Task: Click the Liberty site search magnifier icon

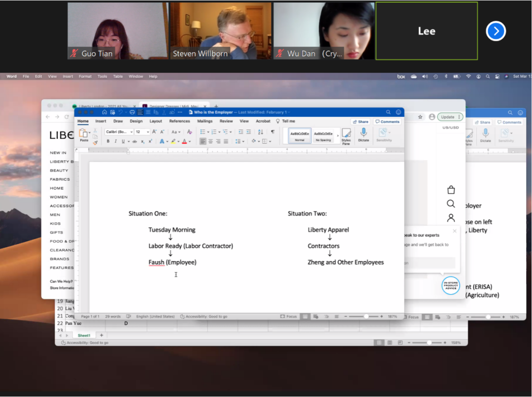Action: (x=451, y=203)
